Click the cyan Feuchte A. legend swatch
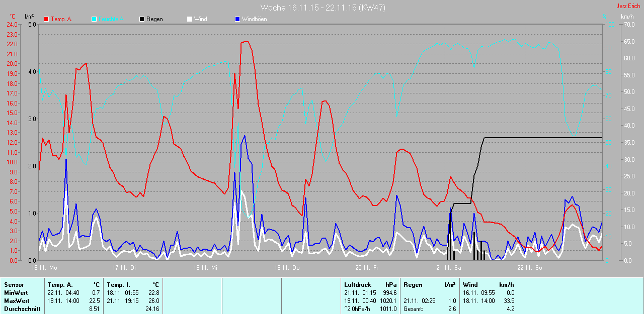The image size is (644, 314). (x=94, y=19)
